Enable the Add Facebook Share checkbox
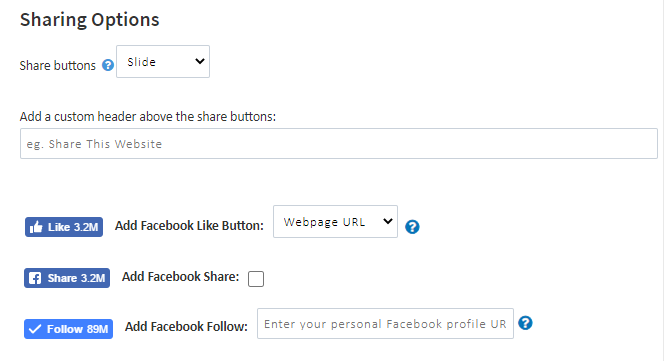This screenshot has height=361, width=664. click(x=256, y=279)
